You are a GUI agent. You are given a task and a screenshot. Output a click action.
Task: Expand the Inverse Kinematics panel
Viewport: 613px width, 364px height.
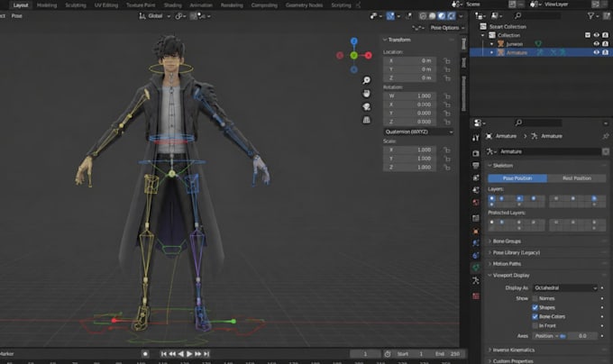pos(513,350)
